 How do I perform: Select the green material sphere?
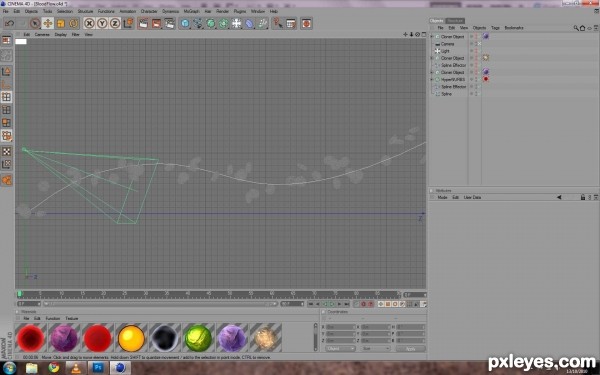[198, 338]
